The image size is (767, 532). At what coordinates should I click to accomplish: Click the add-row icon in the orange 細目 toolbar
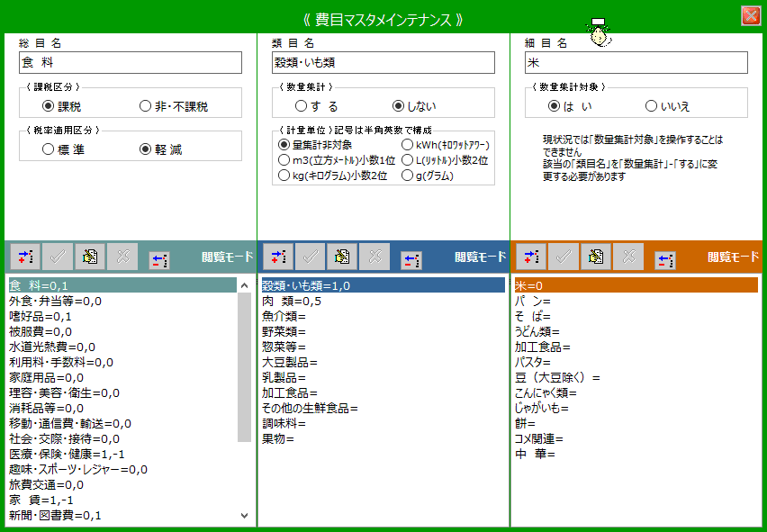click(530, 257)
